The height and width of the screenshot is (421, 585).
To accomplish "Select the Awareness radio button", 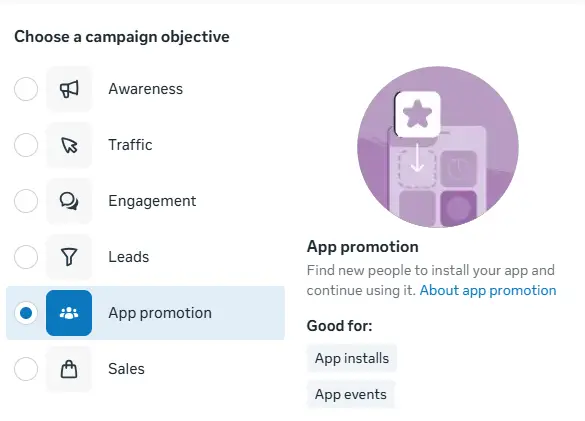I will click(x=26, y=89).
